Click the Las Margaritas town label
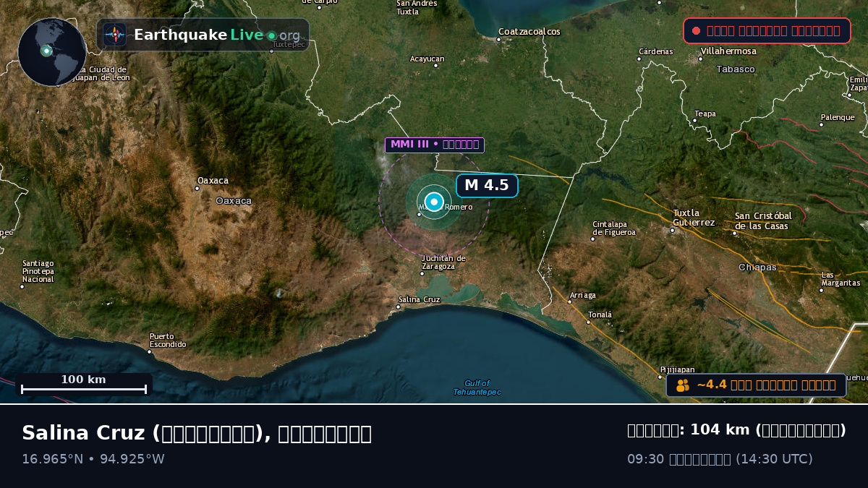The height and width of the screenshot is (488, 868). (x=841, y=279)
